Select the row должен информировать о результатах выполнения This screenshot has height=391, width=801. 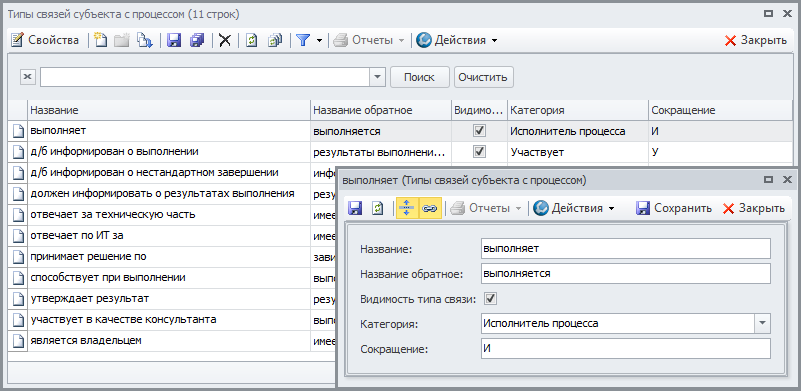(x=169, y=194)
